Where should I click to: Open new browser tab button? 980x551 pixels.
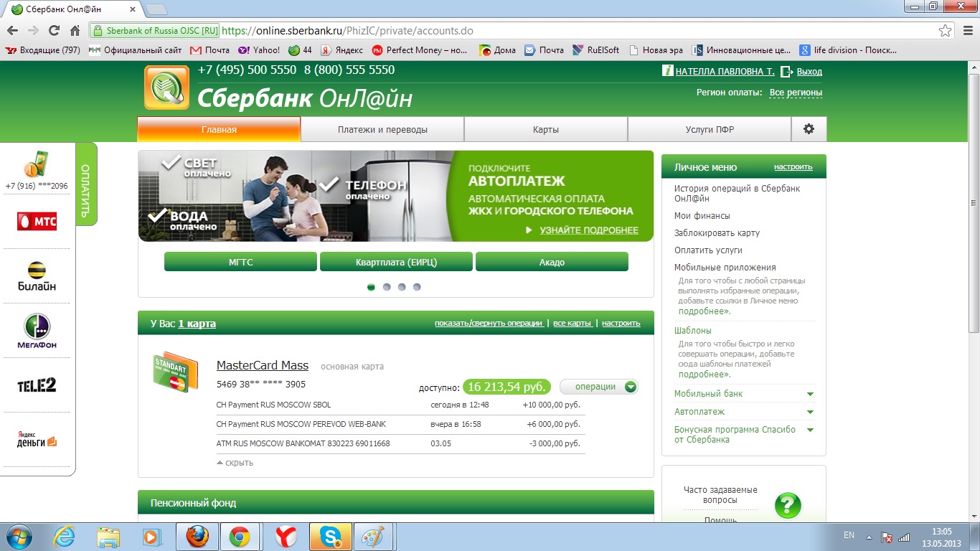(156, 9)
